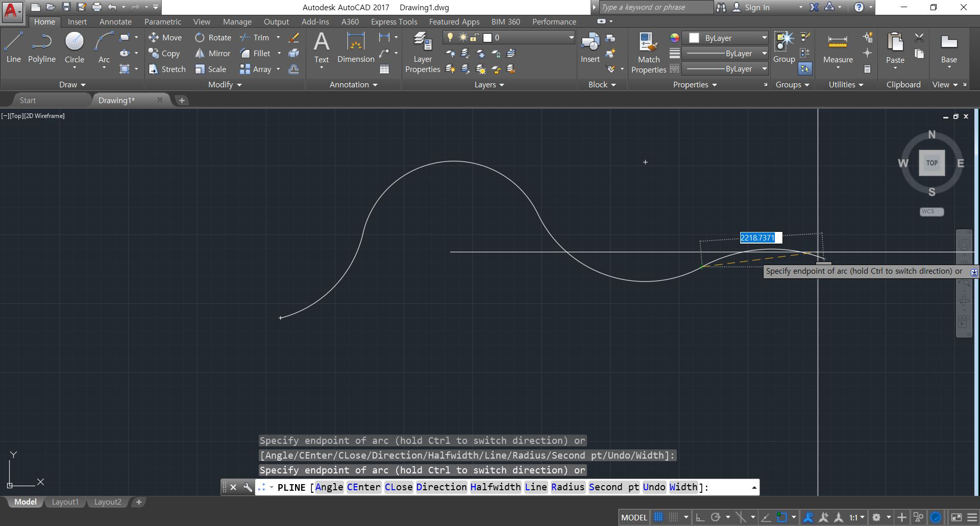Click MODEL space button in status bar
The image size is (980, 526).
(634, 517)
